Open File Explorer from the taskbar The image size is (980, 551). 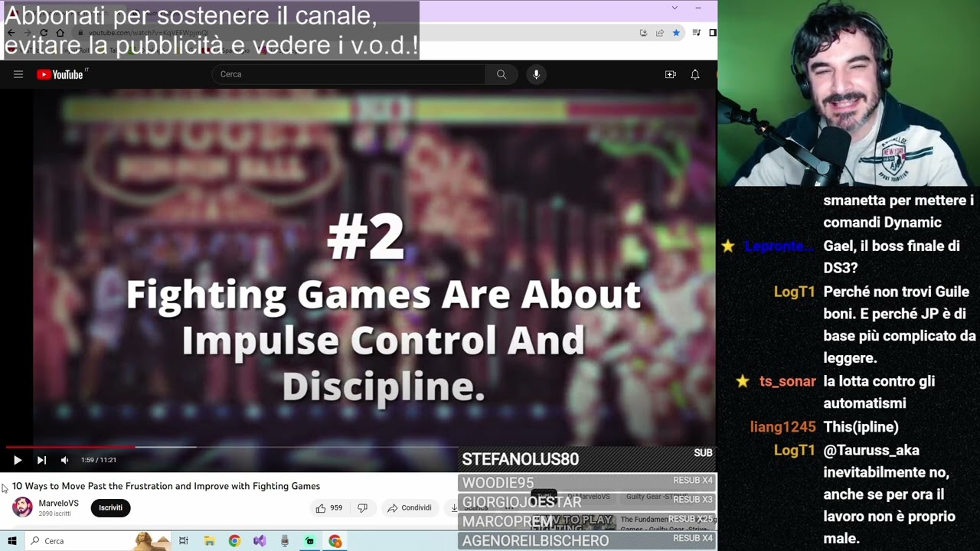point(209,541)
